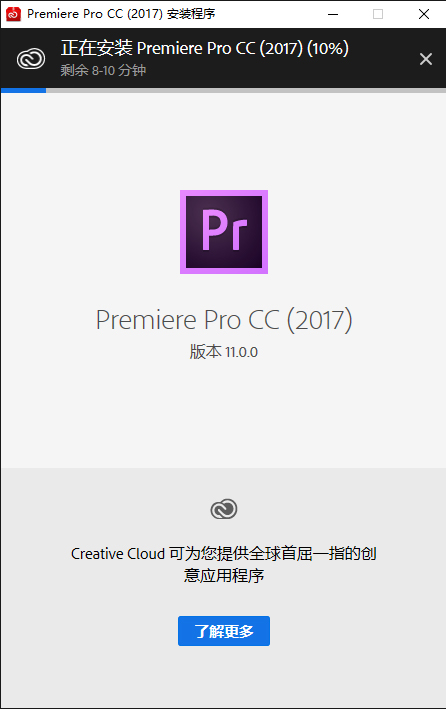Viewport: 446px width, 709px height.
Task: Click the blue filled part of progress bar
Action: (x=24, y=90)
